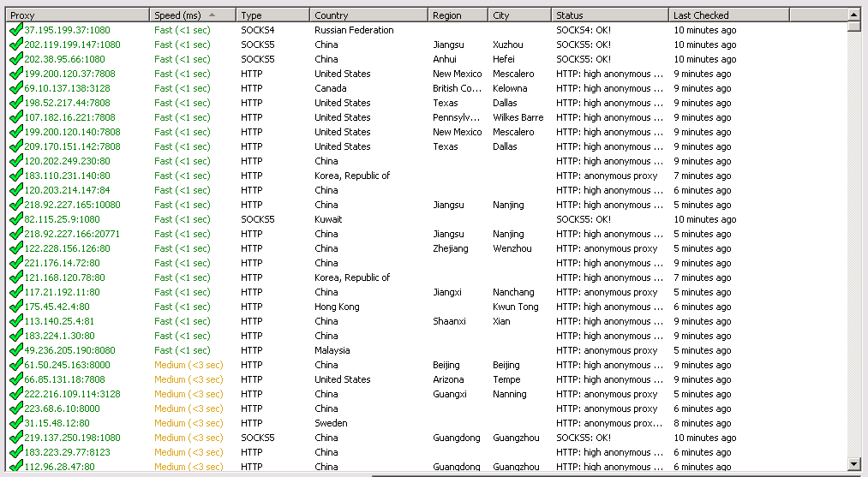868x477 pixels.
Task: Click the Tempe city cell
Action: click(x=506, y=379)
